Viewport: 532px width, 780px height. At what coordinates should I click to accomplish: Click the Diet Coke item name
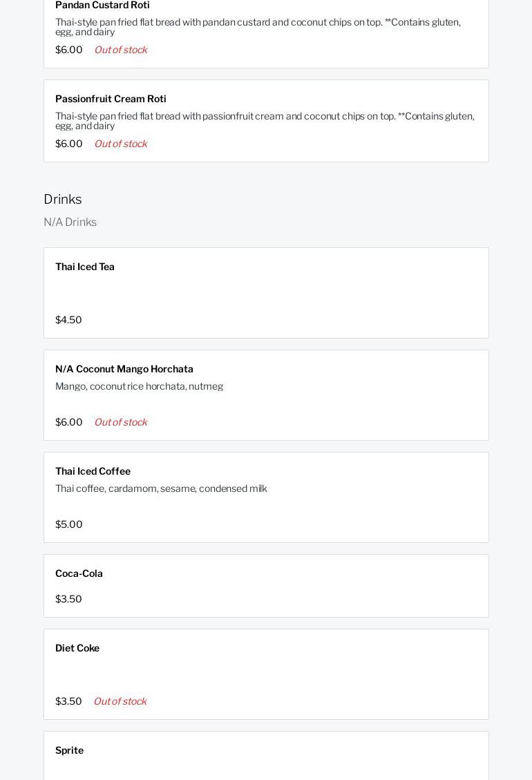77,648
